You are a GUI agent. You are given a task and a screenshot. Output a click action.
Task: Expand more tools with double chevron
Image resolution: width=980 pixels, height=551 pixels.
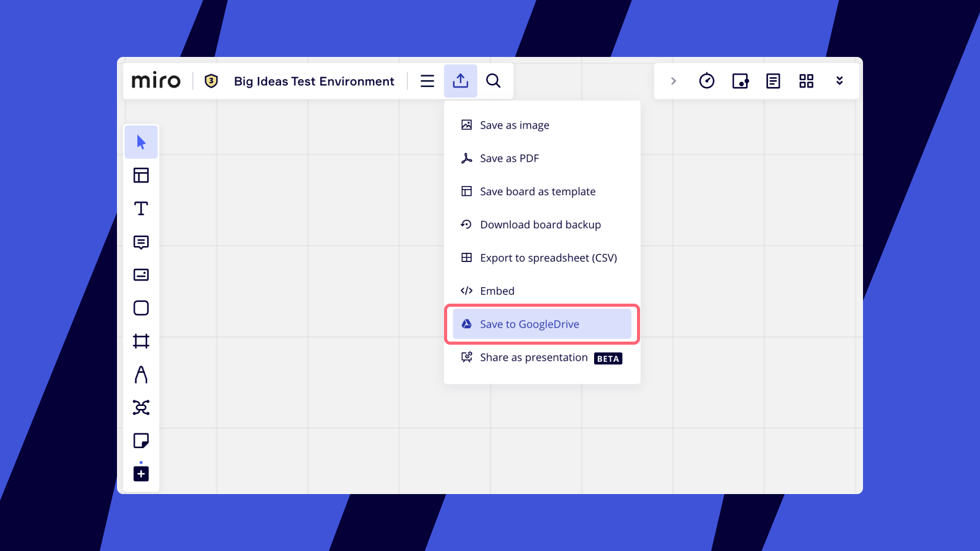point(839,81)
